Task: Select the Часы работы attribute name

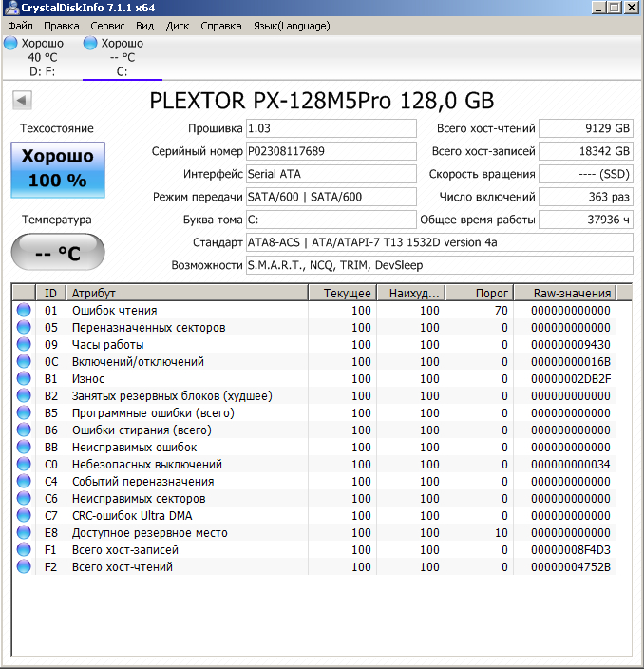Action: 108,345
